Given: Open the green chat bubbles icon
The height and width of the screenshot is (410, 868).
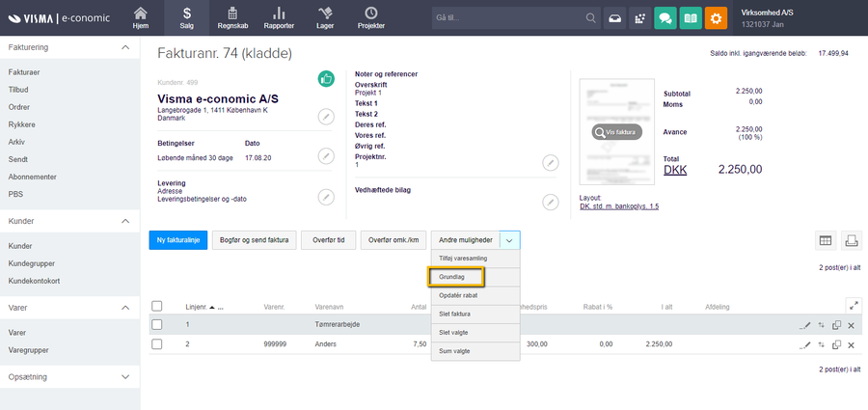Looking at the screenshot, I should (664, 18).
